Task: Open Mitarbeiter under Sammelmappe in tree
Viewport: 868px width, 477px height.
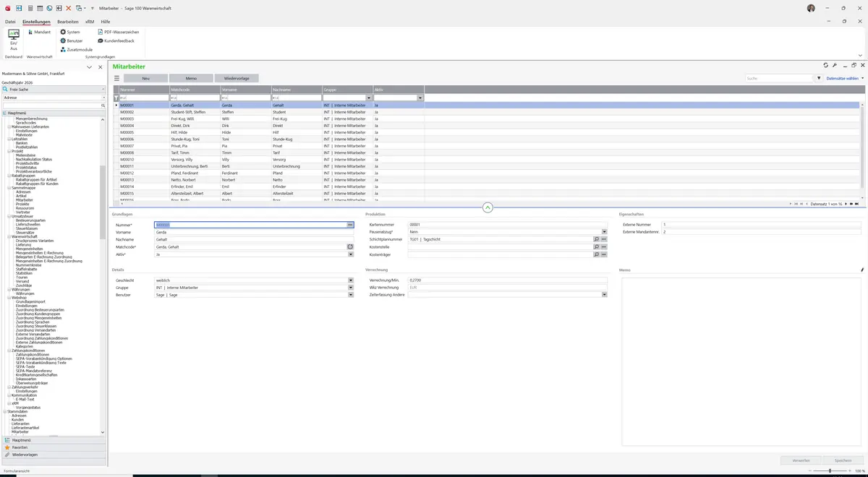Action: tap(25, 200)
